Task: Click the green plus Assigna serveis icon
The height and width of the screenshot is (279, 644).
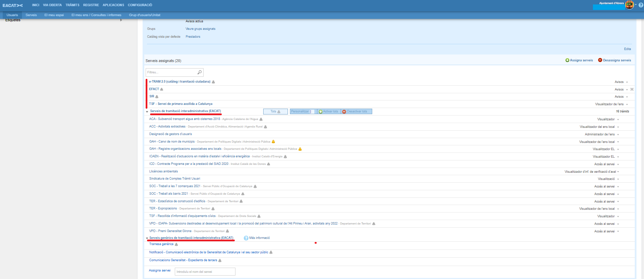Action: click(567, 60)
